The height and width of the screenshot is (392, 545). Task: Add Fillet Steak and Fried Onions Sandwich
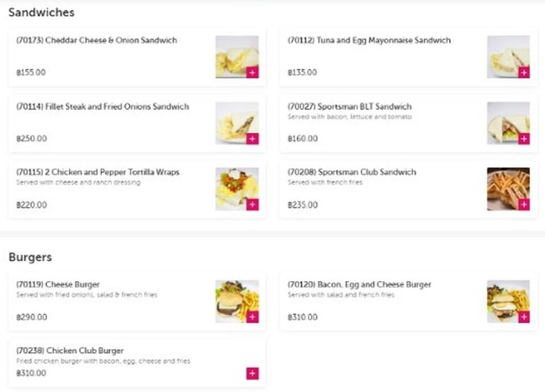pos(252,138)
